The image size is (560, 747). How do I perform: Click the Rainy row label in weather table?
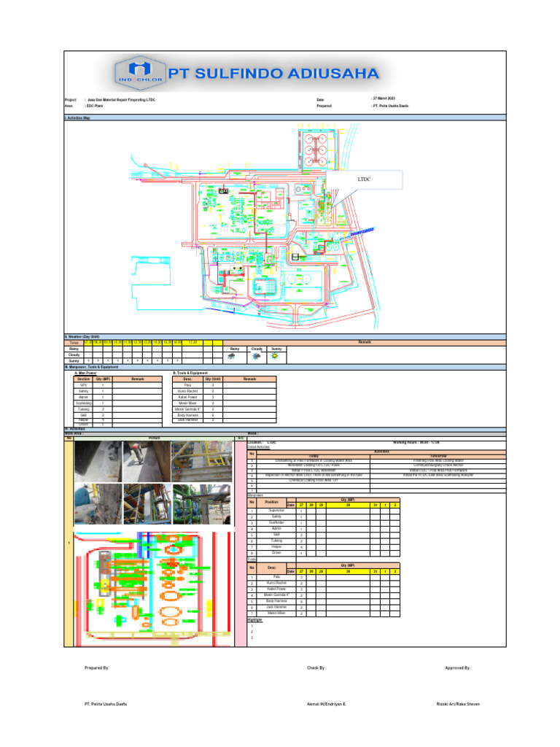74,349
